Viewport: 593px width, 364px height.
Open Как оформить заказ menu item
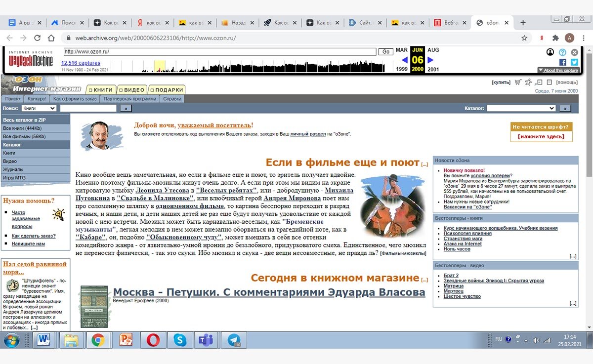point(75,99)
